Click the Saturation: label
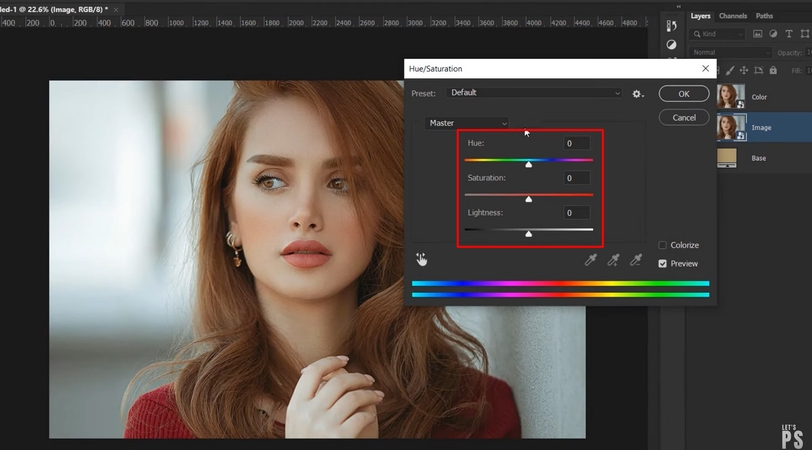This screenshot has height=450, width=812. [x=486, y=178]
